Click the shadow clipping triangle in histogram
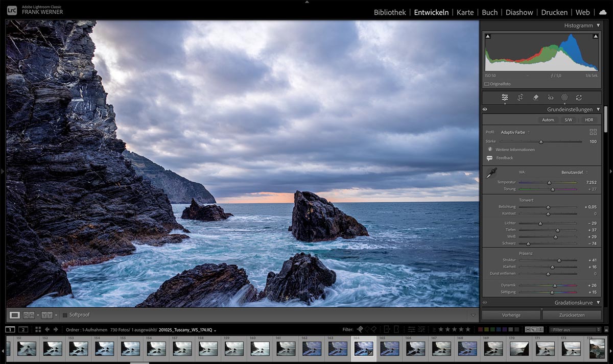This screenshot has height=364, width=613. point(488,37)
